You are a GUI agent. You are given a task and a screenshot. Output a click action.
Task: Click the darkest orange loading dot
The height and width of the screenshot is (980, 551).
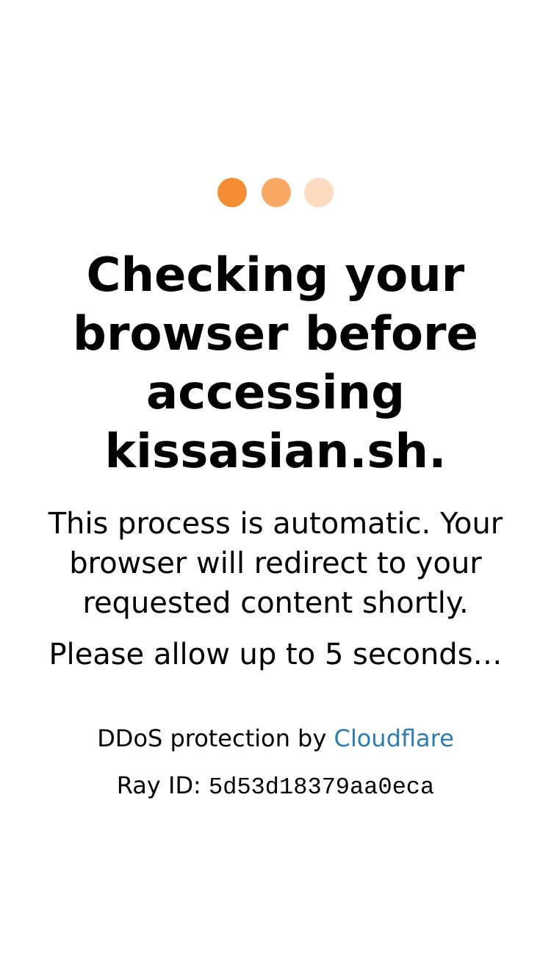click(x=232, y=192)
